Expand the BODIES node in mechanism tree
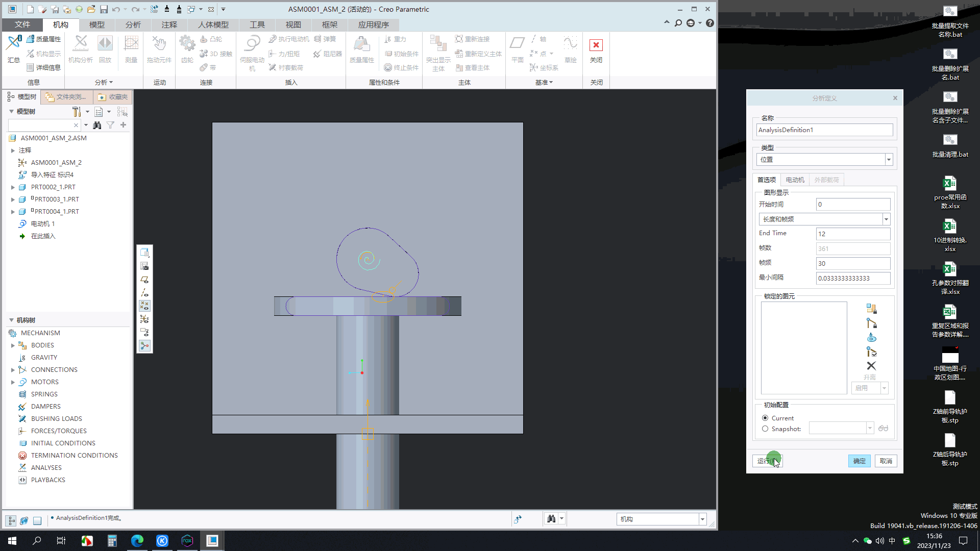 point(13,345)
